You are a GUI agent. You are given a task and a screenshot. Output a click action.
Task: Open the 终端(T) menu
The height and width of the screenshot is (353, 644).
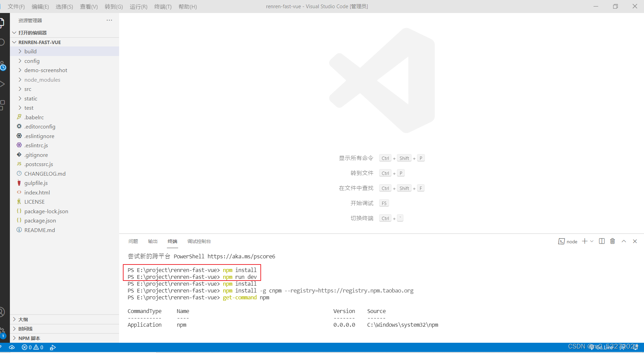click(x=163, y=6)
